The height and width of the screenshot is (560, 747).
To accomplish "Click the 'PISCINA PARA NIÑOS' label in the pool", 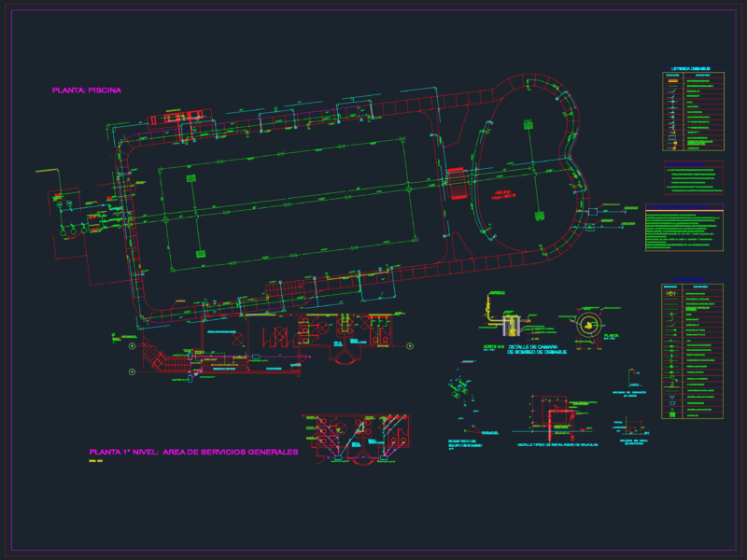I will 503,194.
